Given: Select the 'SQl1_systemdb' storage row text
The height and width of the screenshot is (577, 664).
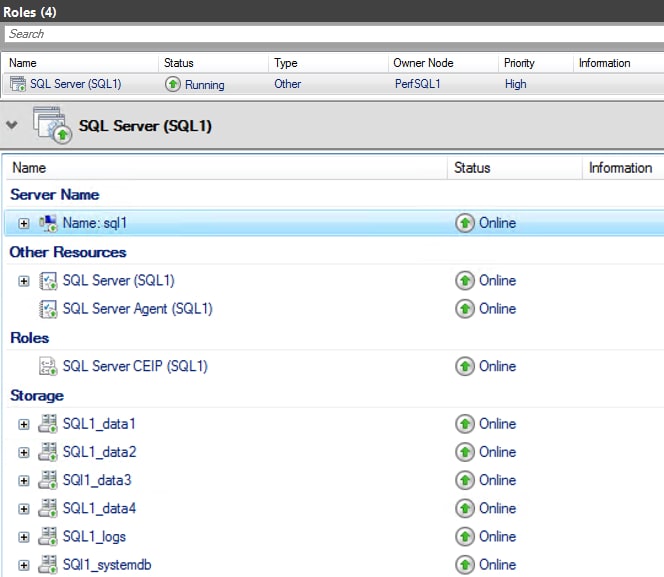Looking at the screenshot, I should [107, 565].
